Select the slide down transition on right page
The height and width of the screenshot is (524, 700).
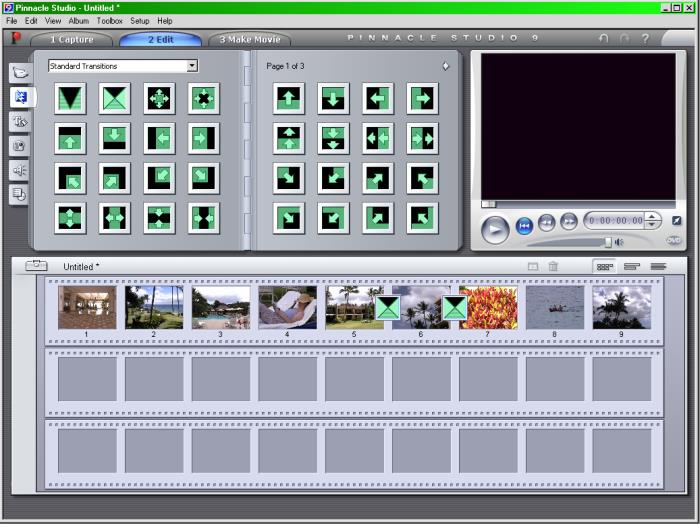point(333,98)
